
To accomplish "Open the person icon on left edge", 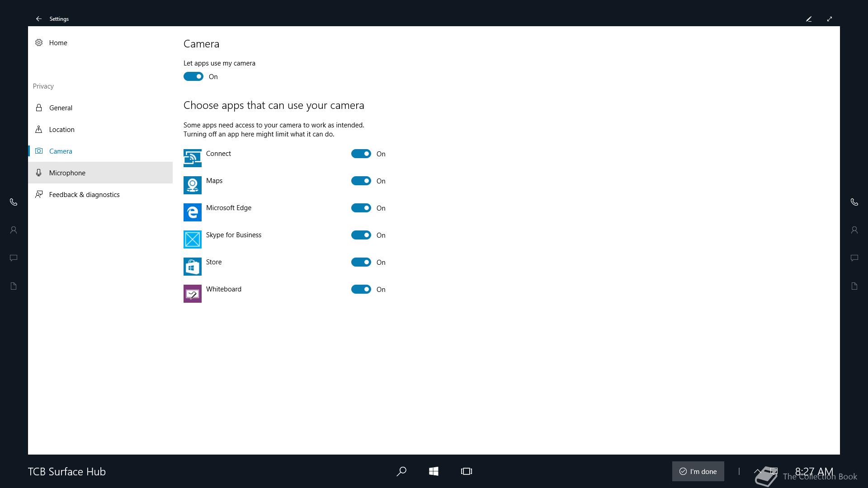I will tap(14, 230).
